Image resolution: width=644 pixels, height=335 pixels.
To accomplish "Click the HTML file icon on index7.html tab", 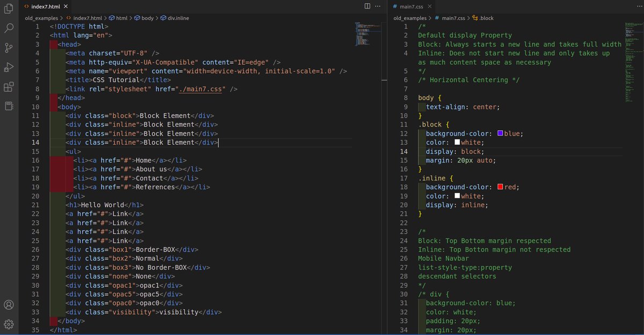I will point(27,6).
